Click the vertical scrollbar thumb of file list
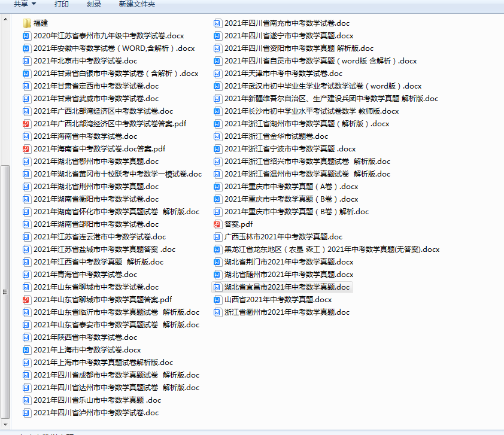The width and height of the screenshot is (504, 435). tap(5, 292)
